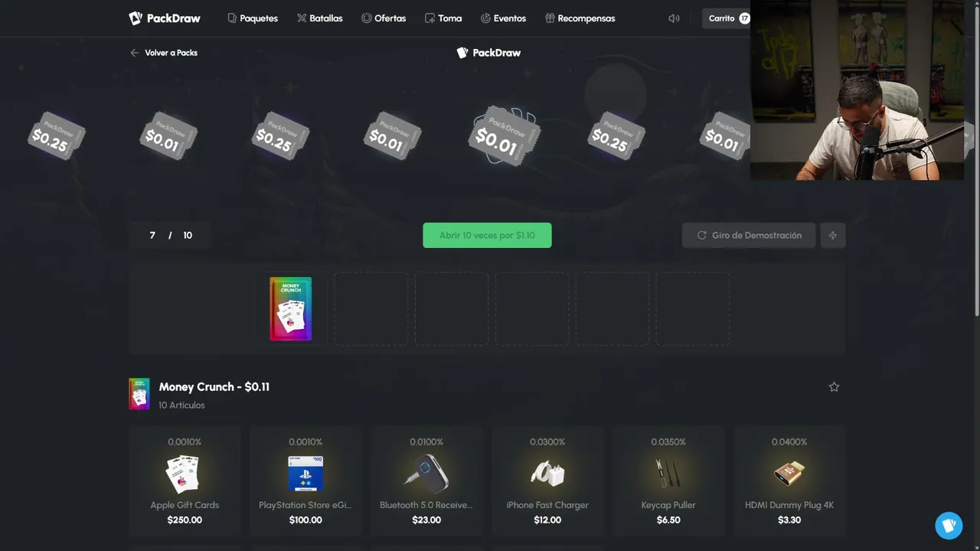
Task: Open the iPhone Fast Charger item
Action: tap(547, 481)
